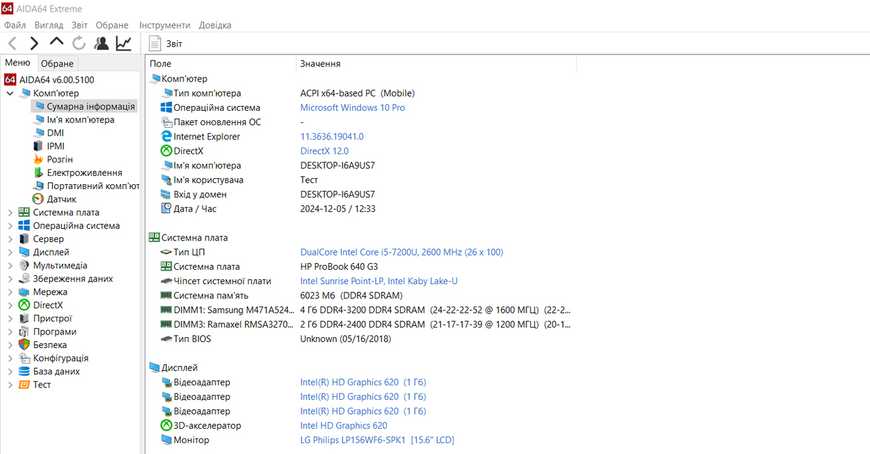
Task: Open the user/favorites person toolbar icon
Action: tap(101, 43)
